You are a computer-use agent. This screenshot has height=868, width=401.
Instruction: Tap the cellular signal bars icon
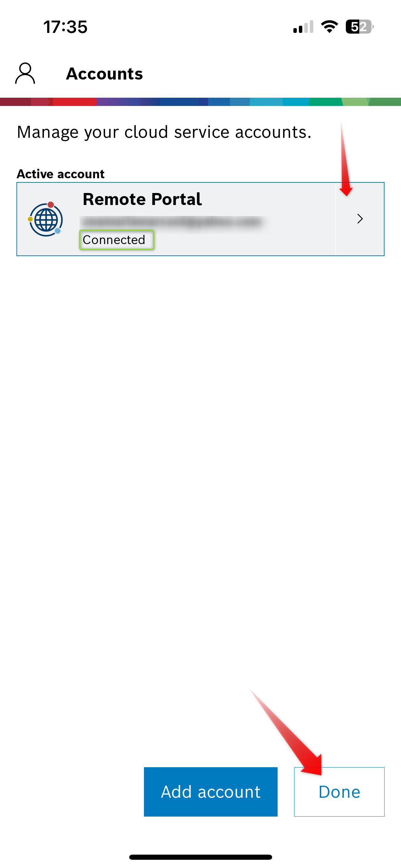coord(303,27)
